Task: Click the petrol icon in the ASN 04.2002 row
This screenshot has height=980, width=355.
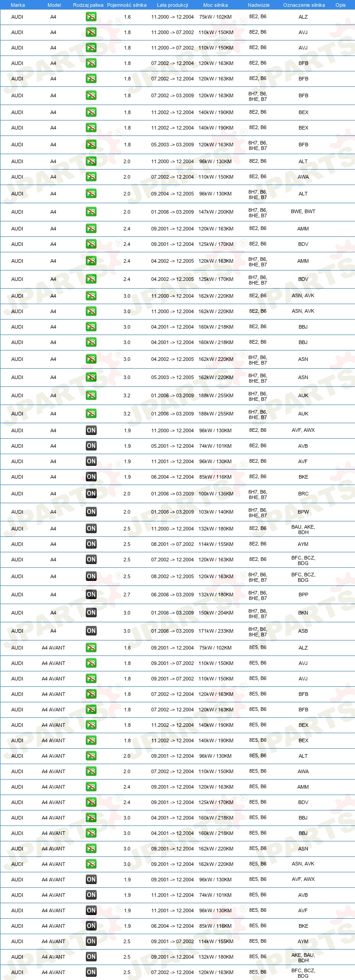Action: [91, 359]
